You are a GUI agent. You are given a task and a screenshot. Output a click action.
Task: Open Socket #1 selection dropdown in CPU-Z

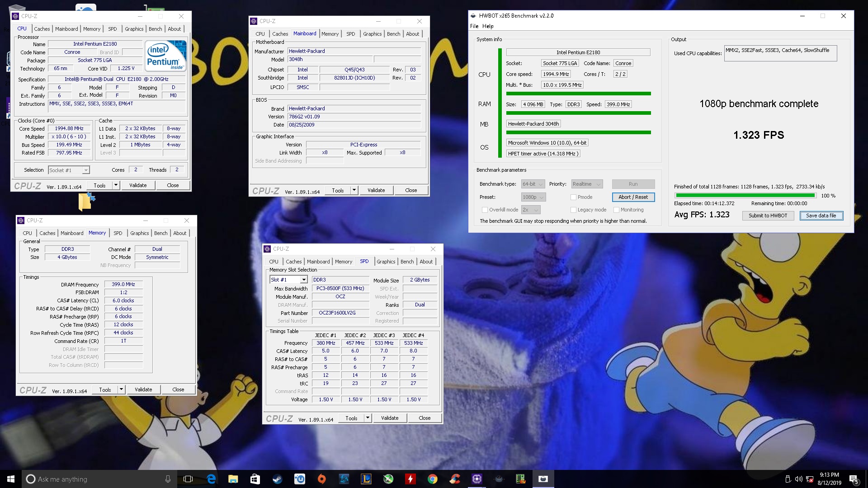(69, 170)
